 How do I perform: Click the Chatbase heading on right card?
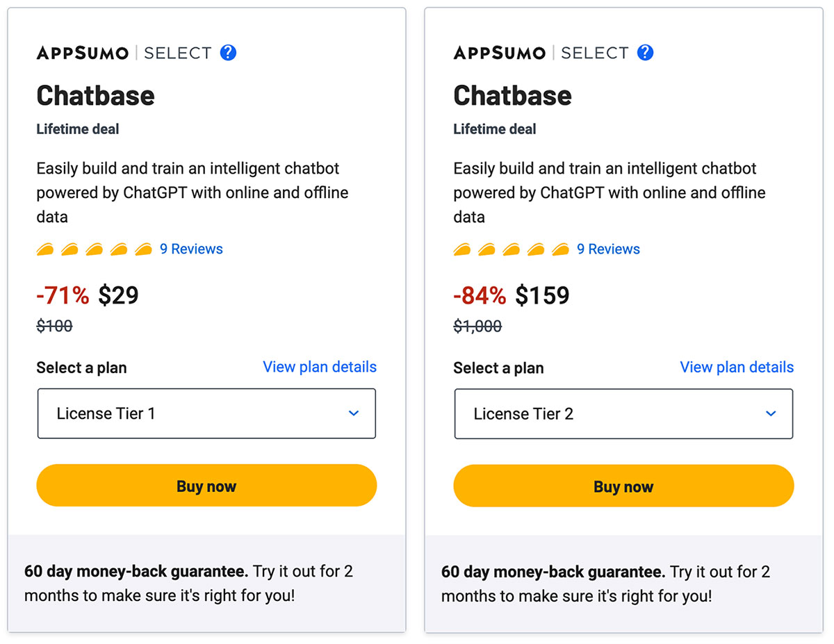[x=512, y=96]
